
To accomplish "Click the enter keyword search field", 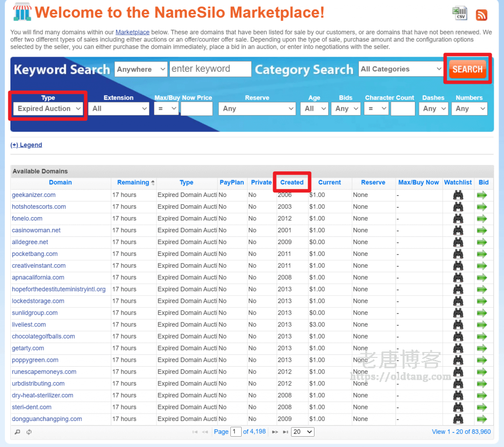I will [210, 69].
